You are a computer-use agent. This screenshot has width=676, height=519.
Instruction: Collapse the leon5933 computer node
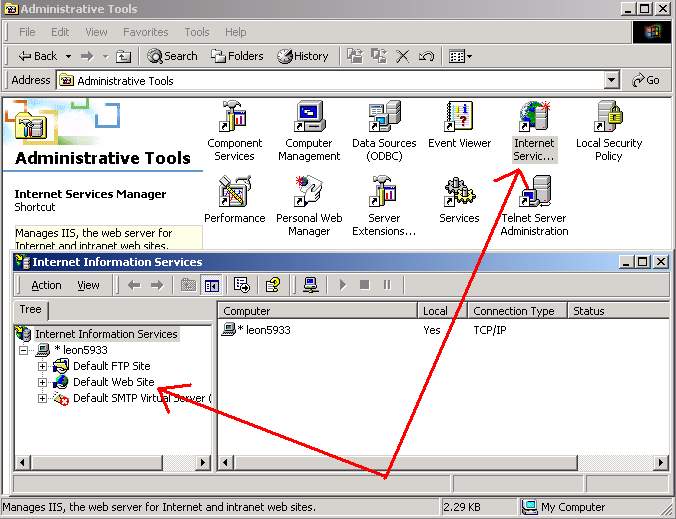point(24,350)
